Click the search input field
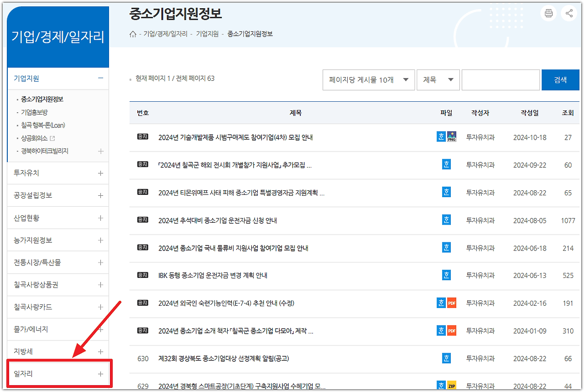Viewport: 584px width, 392px height. coord(501,79)
